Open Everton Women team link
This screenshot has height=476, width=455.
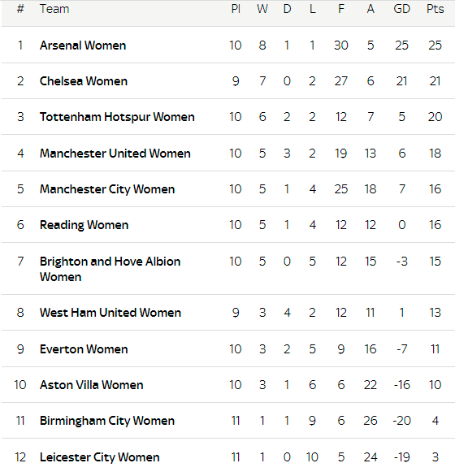point(84,349)
